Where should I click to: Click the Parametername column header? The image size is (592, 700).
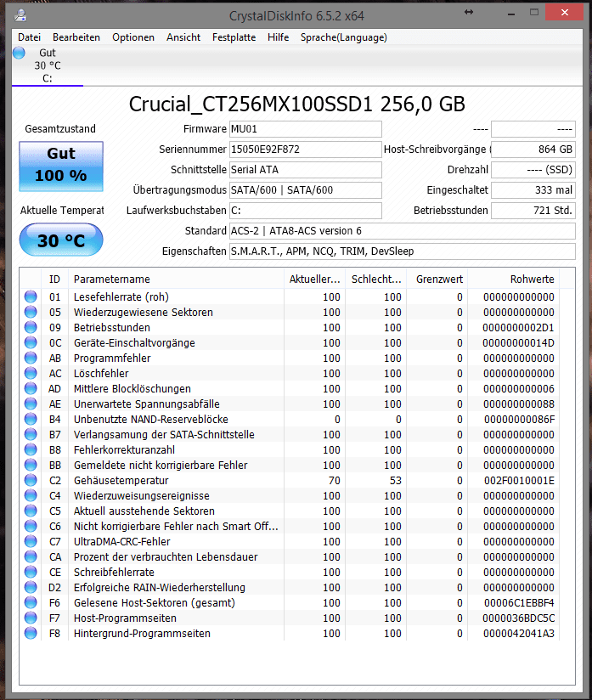176,279
